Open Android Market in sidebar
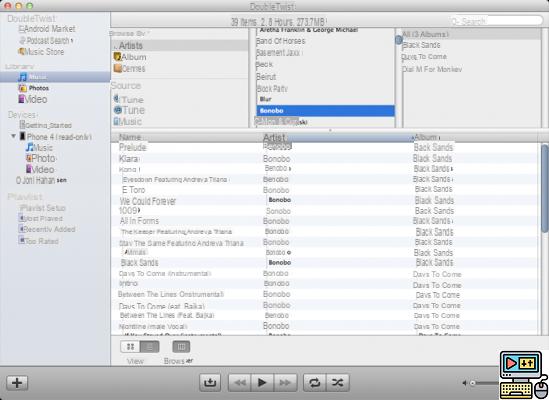The width and height of the screenshot is (549, 400). (47, 29)
